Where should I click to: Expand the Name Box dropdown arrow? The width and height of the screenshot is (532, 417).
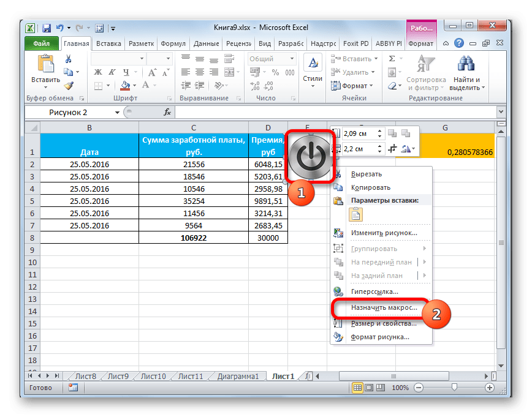point(117,113)
